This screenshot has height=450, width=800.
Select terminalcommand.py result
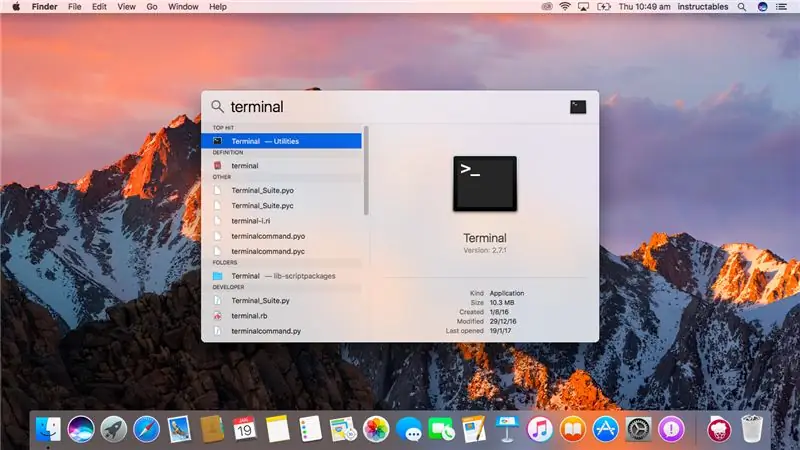(x=281, y=331)
